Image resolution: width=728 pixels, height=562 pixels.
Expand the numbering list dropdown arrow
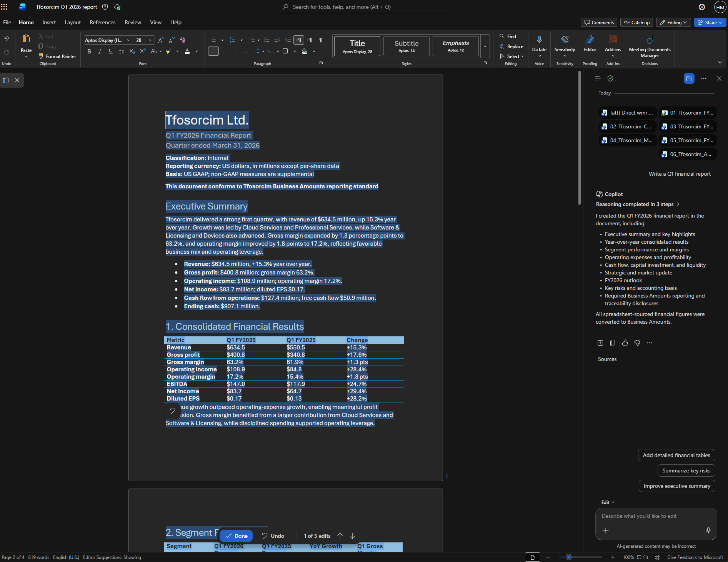tap(242, 40)
